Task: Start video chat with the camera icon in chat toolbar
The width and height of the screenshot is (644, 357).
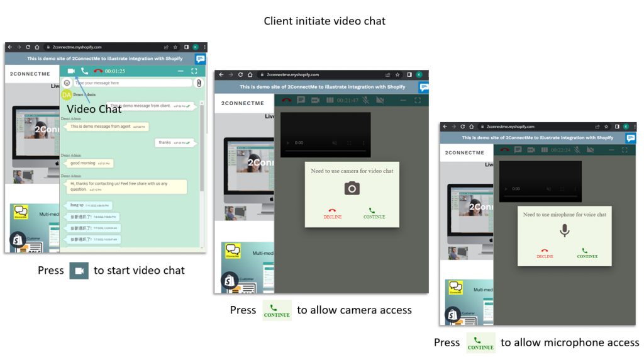Action: [71, 71]
